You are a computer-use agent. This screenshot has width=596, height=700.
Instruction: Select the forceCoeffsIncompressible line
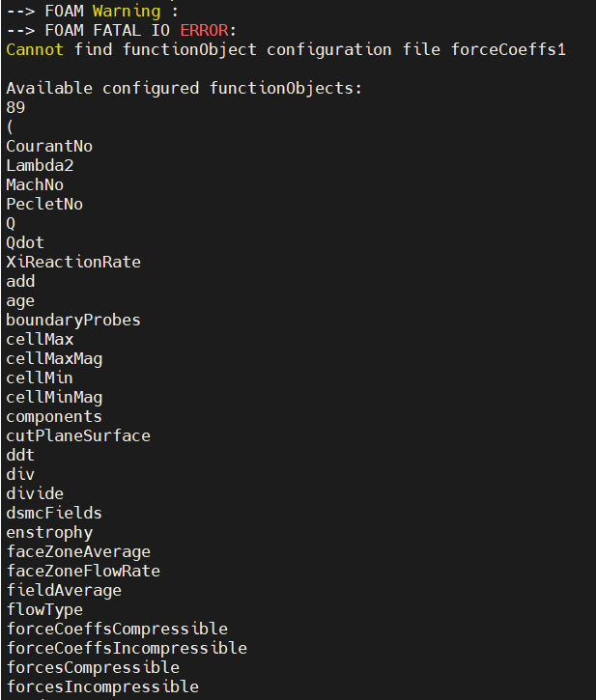click(127, 648)
